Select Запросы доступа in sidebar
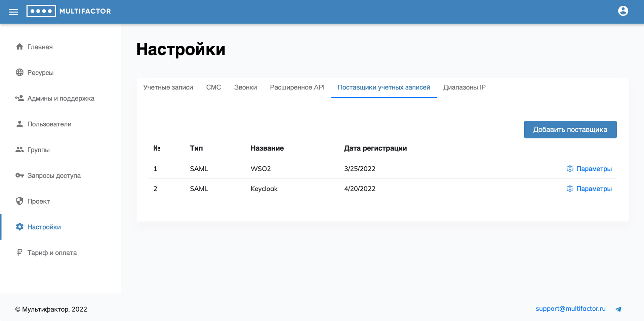The image size is (644, 321). tap(54, 175)
